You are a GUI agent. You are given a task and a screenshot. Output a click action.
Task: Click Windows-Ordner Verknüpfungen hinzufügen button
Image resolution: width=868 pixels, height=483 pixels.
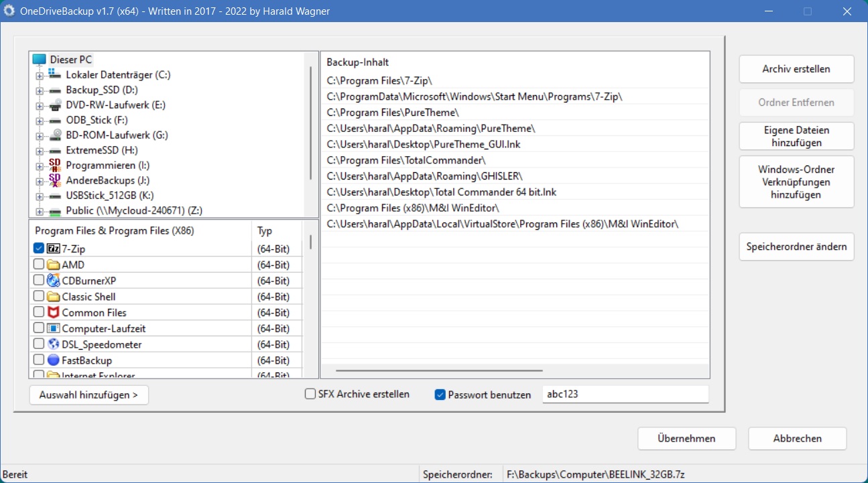(796, 182)
